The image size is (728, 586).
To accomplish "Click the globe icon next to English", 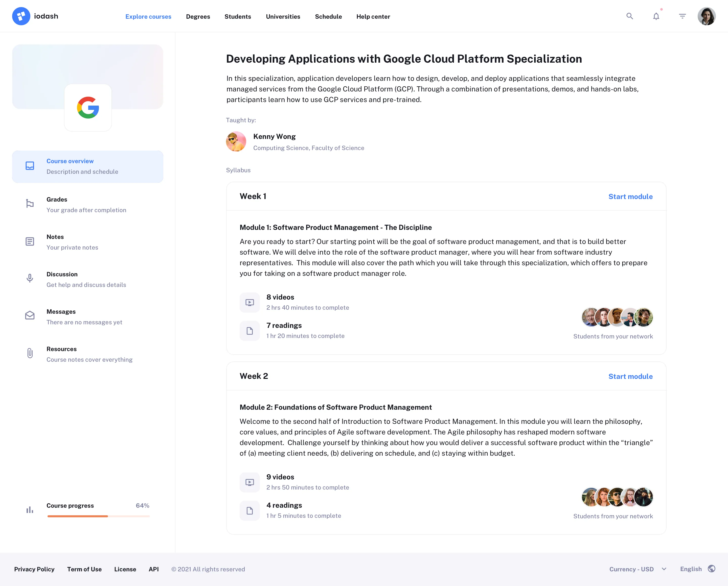I will tap(712, 569).
